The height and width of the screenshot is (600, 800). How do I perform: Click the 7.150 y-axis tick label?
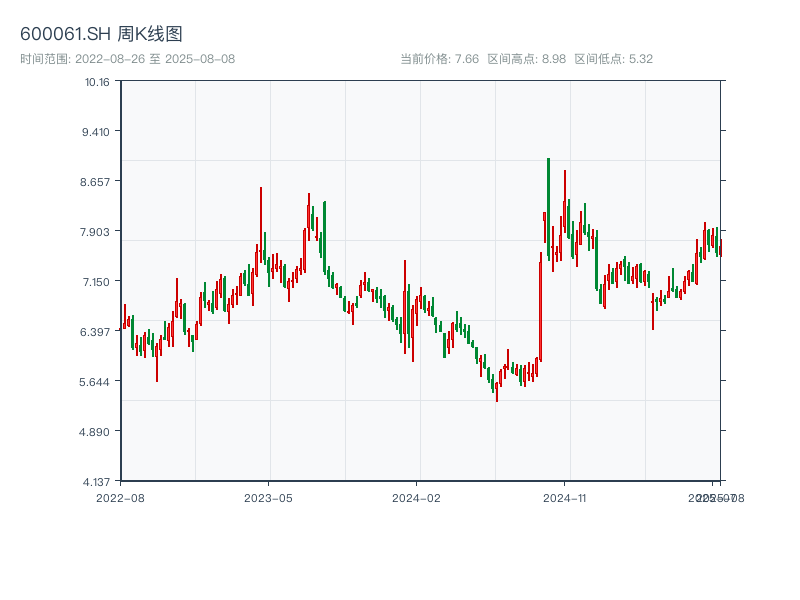[x=96, y=282]
